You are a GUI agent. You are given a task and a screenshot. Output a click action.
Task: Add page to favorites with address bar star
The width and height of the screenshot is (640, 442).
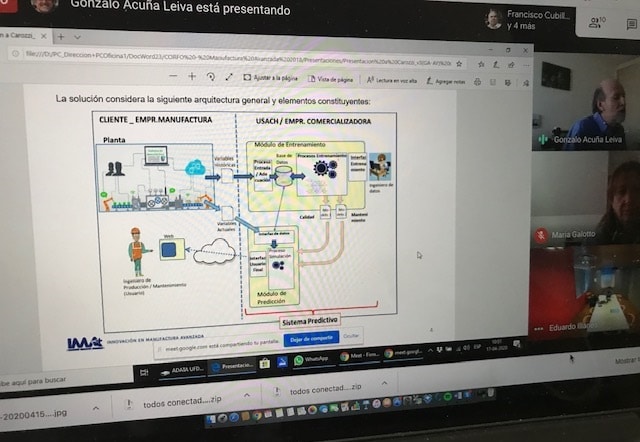click(x=459, y=64)
